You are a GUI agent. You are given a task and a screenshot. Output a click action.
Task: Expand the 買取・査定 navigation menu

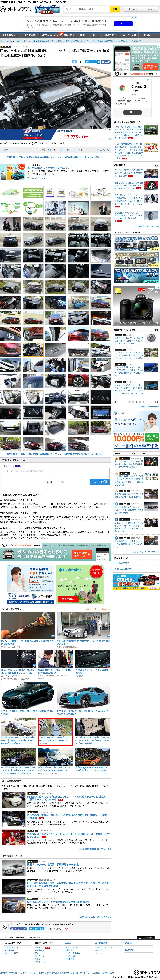pyautogui.click(x=69, y=35)
